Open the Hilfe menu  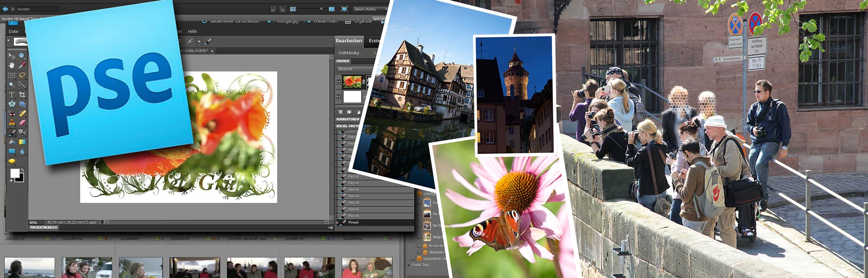192,32
